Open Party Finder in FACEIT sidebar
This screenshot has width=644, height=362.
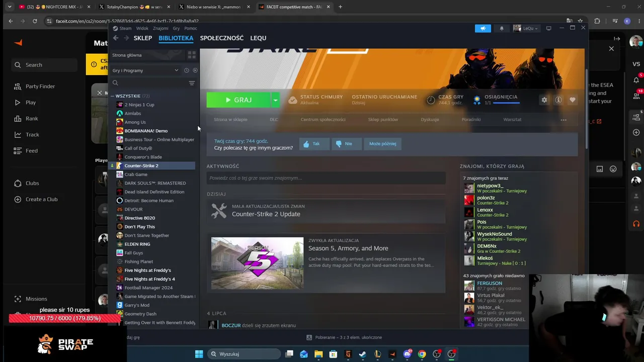pos(40,86)
